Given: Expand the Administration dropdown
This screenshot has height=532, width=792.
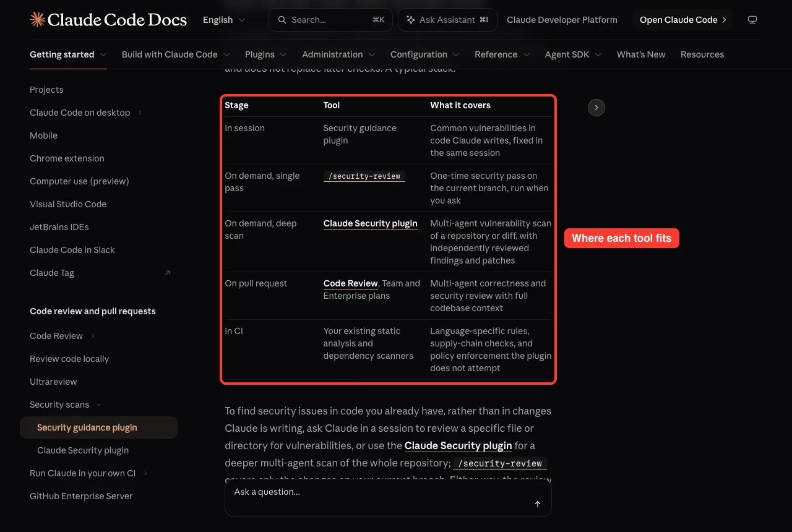Looking at the screenshot, I should point(338,54).
